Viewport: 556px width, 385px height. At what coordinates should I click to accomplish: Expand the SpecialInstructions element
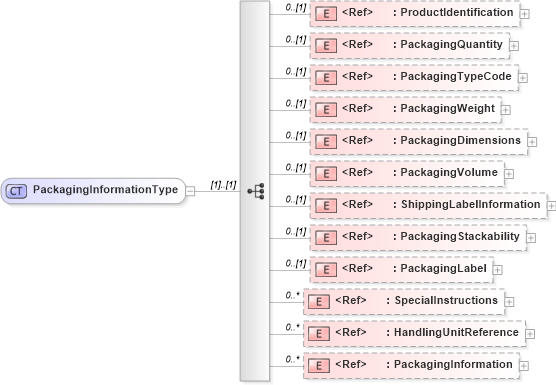(x=509, y=302)
